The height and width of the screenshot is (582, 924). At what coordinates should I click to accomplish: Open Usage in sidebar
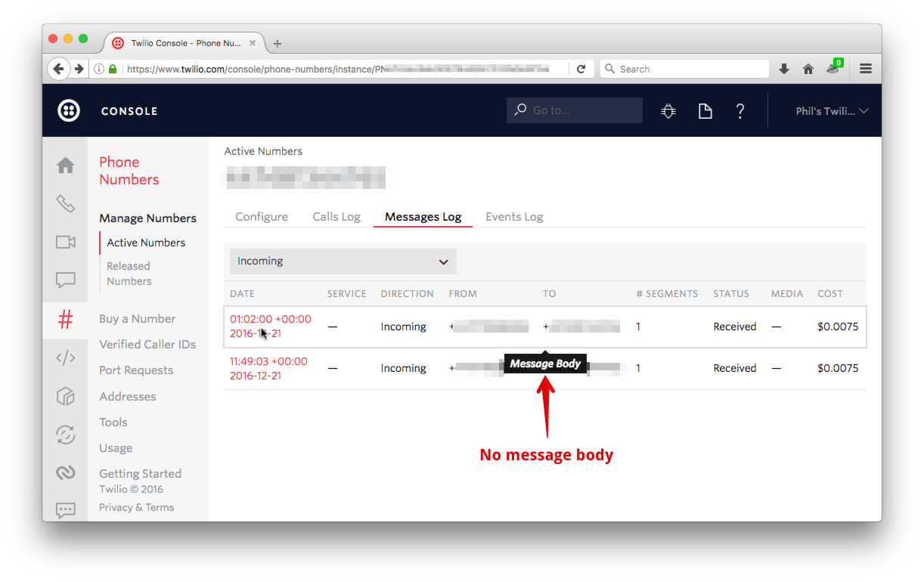(x=116, y=448)
